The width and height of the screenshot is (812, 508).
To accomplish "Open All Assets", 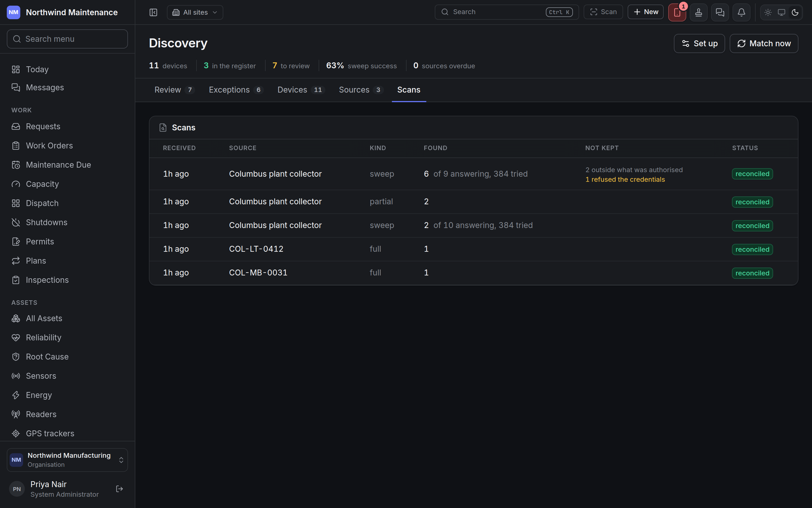I will click(67, 318).
